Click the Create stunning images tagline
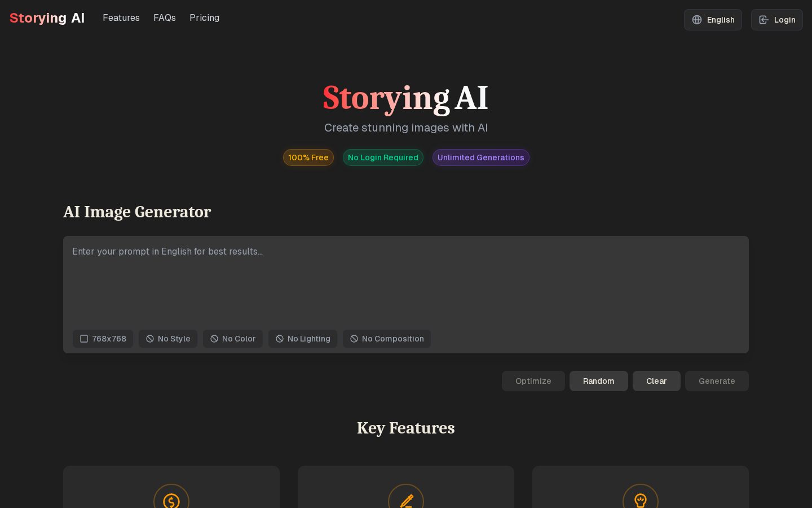This screenshot has width=812, height=508. (x=406, y=128)
